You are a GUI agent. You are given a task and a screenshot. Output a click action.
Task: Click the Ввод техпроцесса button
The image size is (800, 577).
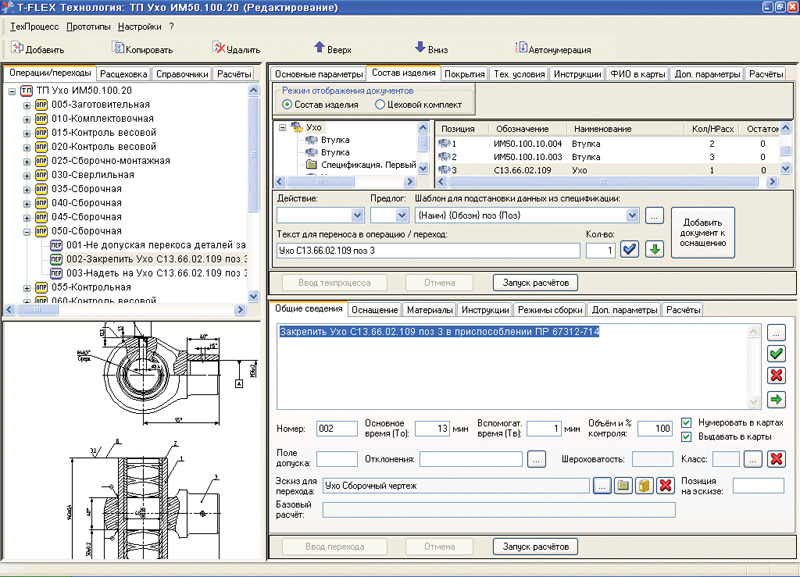(x=335, y=283)
